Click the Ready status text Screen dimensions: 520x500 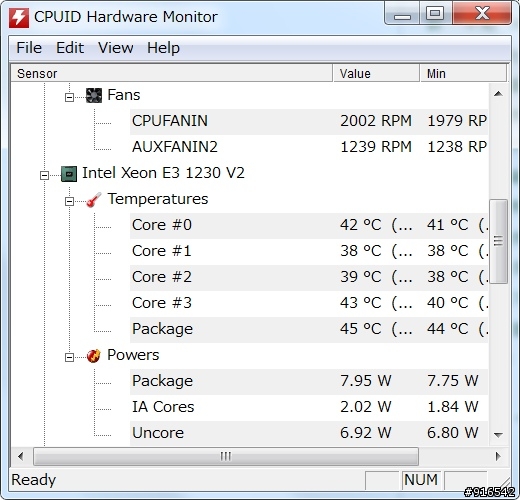coord(34,480)
